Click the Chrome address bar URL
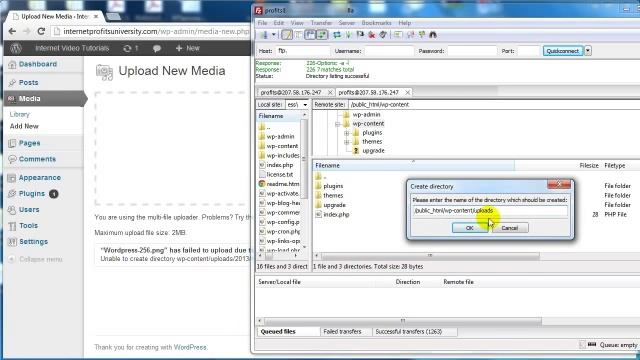 coord(156,31)
